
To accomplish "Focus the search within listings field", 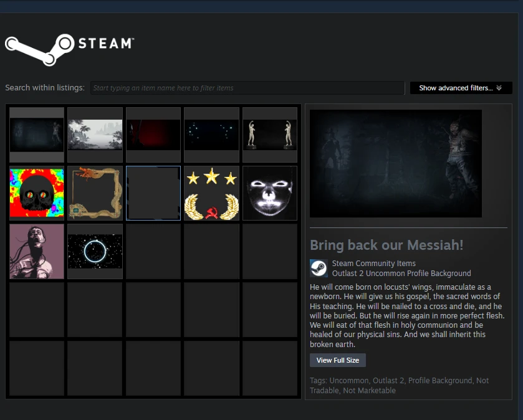I will point(247,88).
